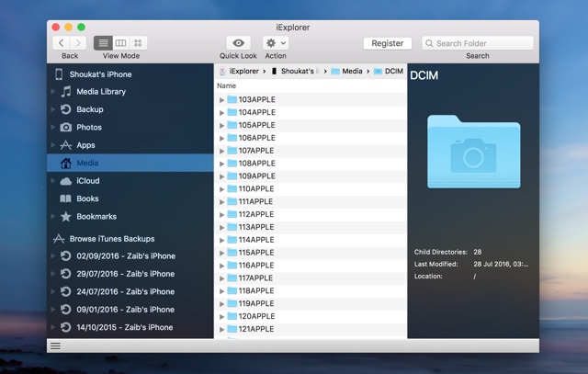The image size is (588, 374).
Task: Select the 109APPLE folder icon
Action: click(232, 176)
